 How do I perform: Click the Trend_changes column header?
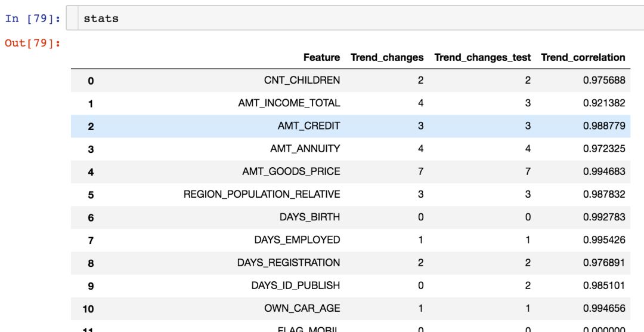387,57
